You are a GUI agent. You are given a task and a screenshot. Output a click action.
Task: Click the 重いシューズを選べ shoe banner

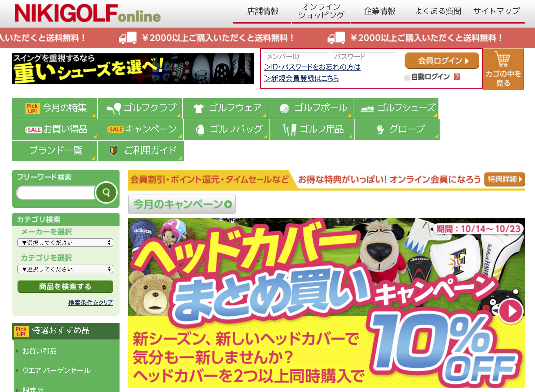(x=133, y=69)
